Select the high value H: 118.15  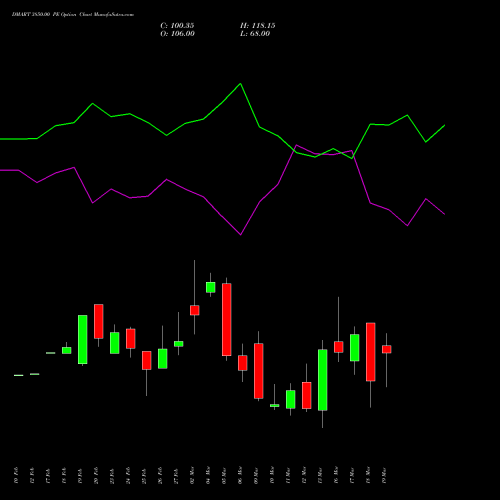[x=258, y=26]
